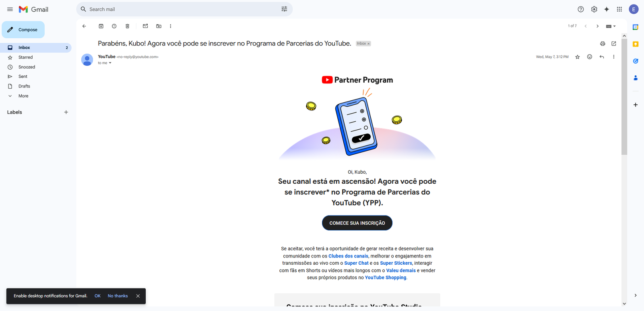Click the COMECE SUA INSCRIÇÃO button

pyautogui.click(x=357, y=223)
